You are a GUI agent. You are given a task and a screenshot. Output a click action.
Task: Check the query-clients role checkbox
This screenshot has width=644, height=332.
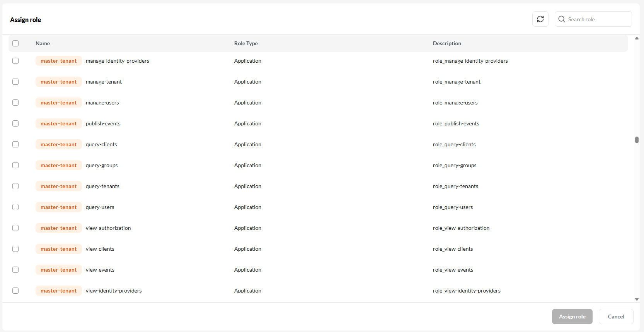[15, 144]
